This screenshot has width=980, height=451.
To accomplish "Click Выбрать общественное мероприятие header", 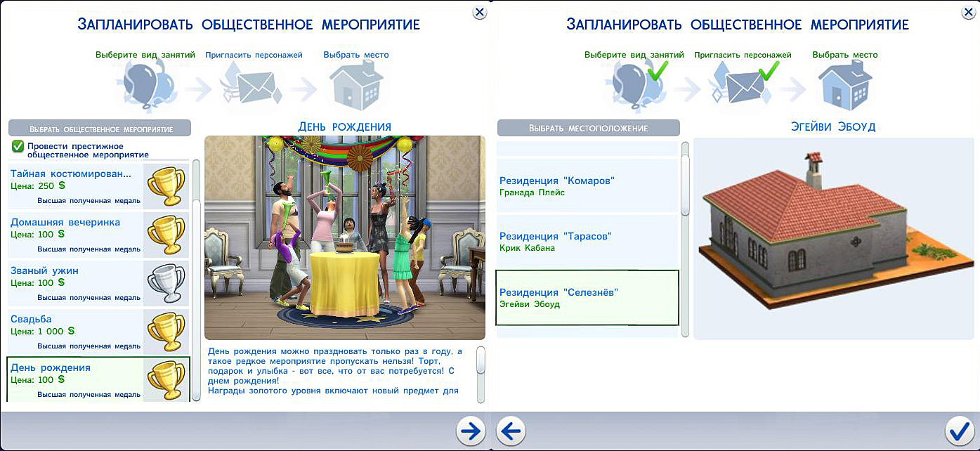I will (x=99, y=129).
